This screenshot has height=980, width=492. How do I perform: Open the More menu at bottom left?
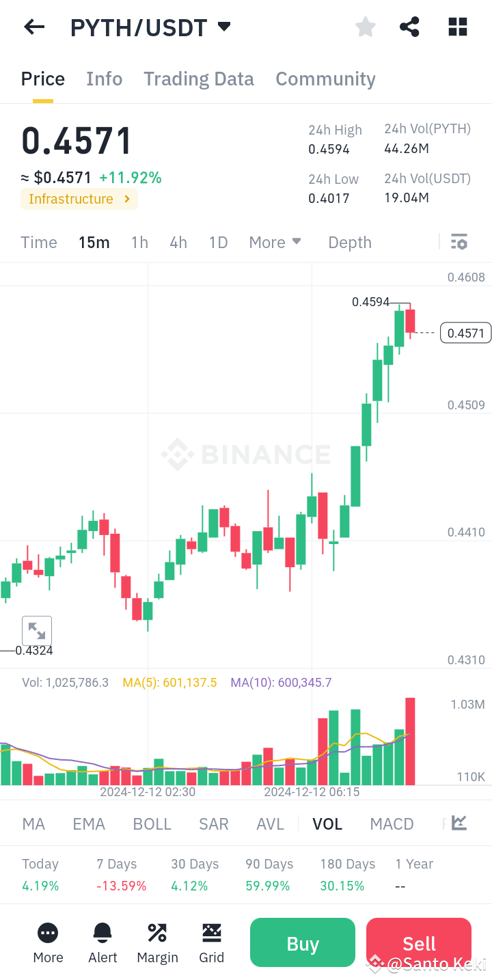[48, 943]
